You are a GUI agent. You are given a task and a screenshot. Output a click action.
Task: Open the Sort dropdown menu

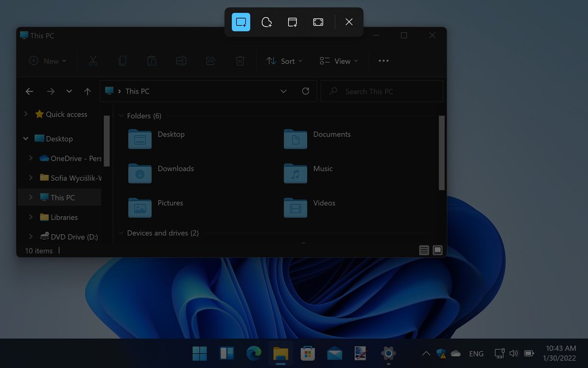(x=284, y=61)
